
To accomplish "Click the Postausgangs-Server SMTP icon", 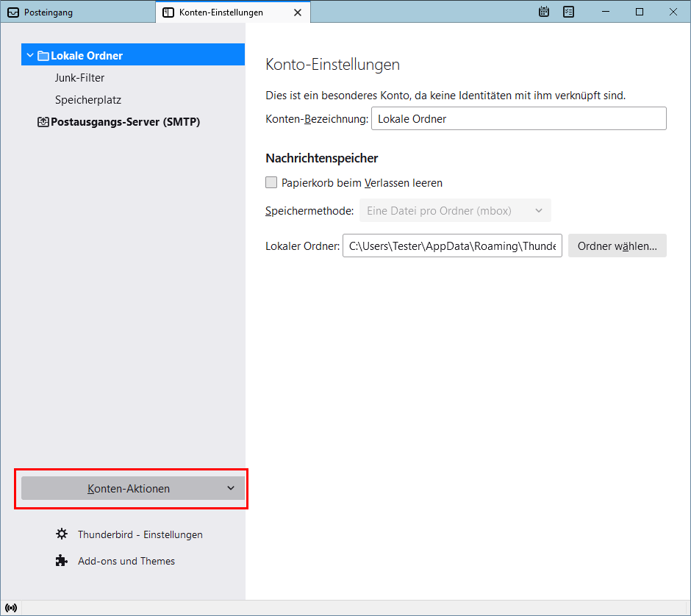I will 43,122.
